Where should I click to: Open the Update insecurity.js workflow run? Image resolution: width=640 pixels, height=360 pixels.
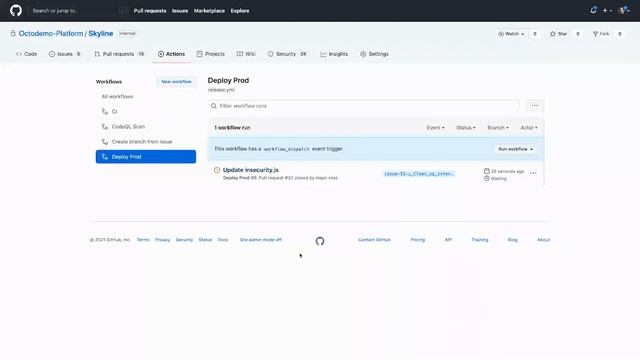coord(251,170)
